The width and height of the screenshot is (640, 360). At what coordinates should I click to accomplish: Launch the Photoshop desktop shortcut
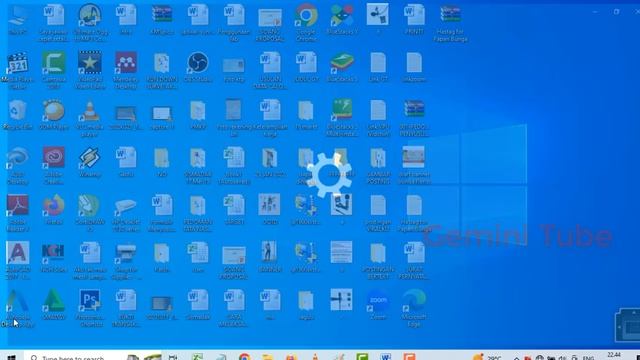point(90,308)
